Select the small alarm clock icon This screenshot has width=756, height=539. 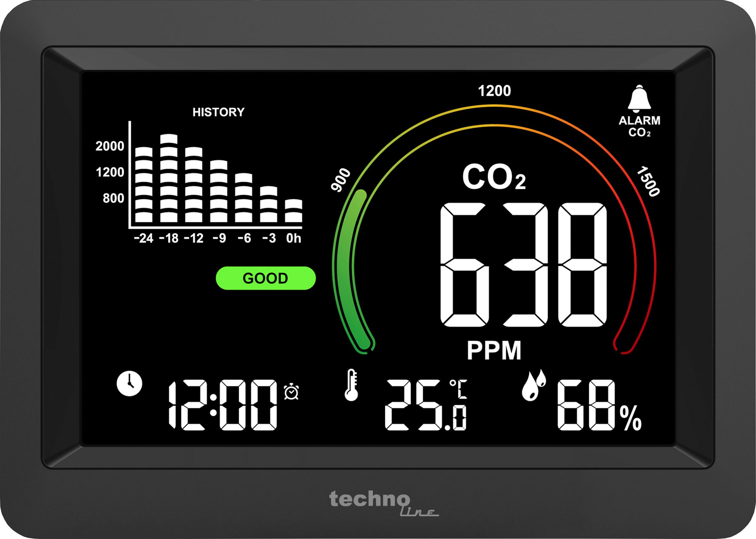point(291,391)
